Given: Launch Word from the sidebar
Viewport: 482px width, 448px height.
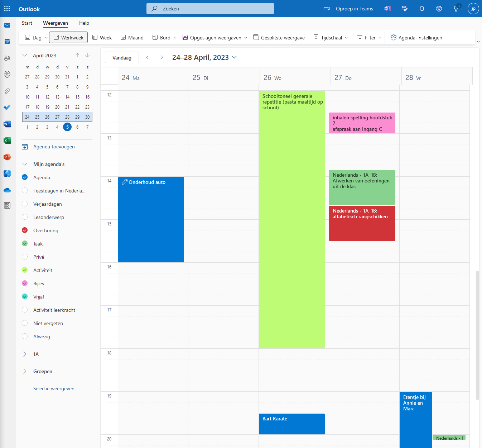Looking at the screenshot, I should point(7,124).
